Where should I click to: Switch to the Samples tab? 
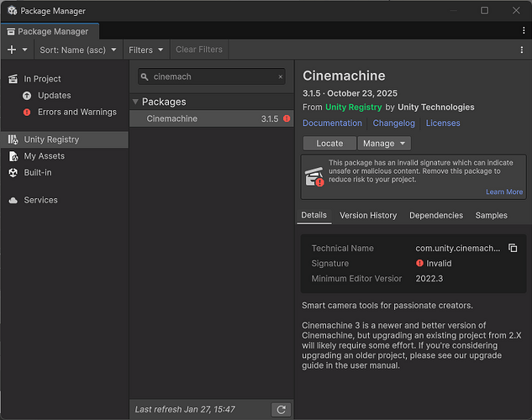pyautogui.click(x=491, y=215)
